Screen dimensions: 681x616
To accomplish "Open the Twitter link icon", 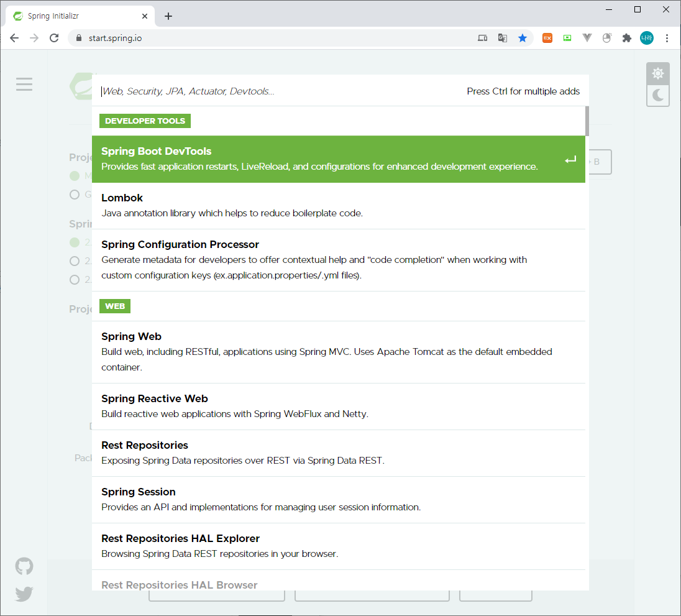I will 24,594.
